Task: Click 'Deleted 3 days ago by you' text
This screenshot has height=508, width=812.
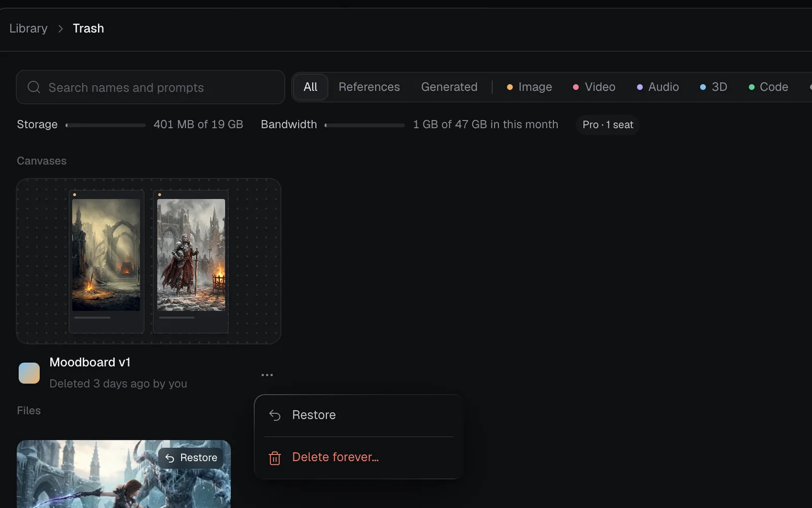Action: [x=118, y=384]
